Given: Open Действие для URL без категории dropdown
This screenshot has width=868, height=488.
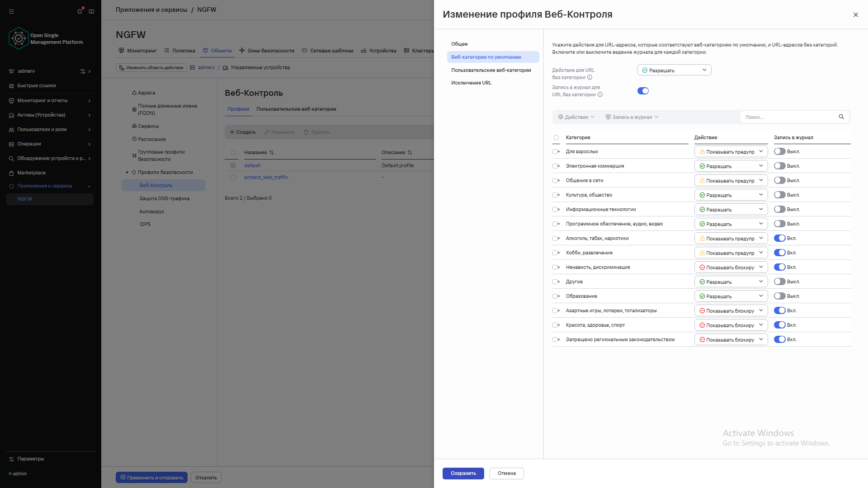Looking at the screenshot, I should pos(674,70).
